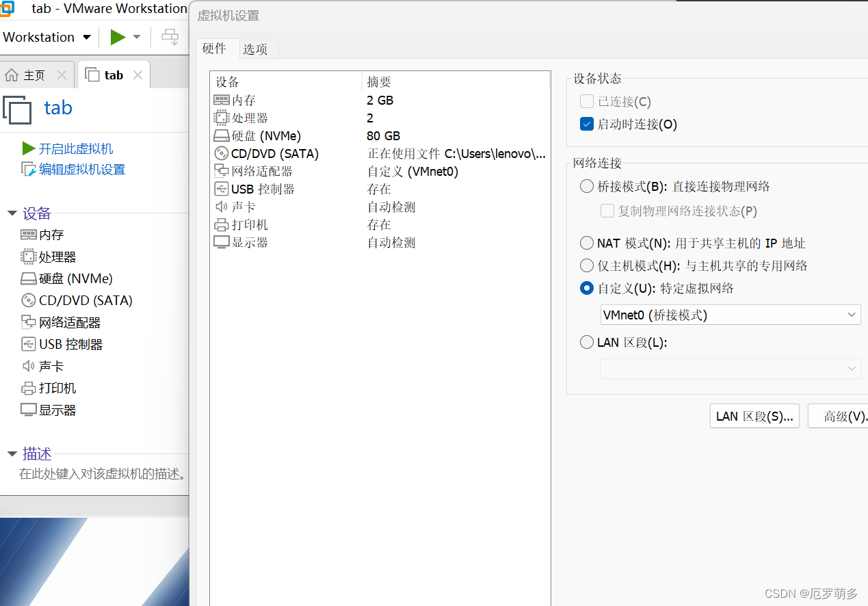Select the 打印机 icon in settings list
The image size is (868, 606).
pos(221,224)
